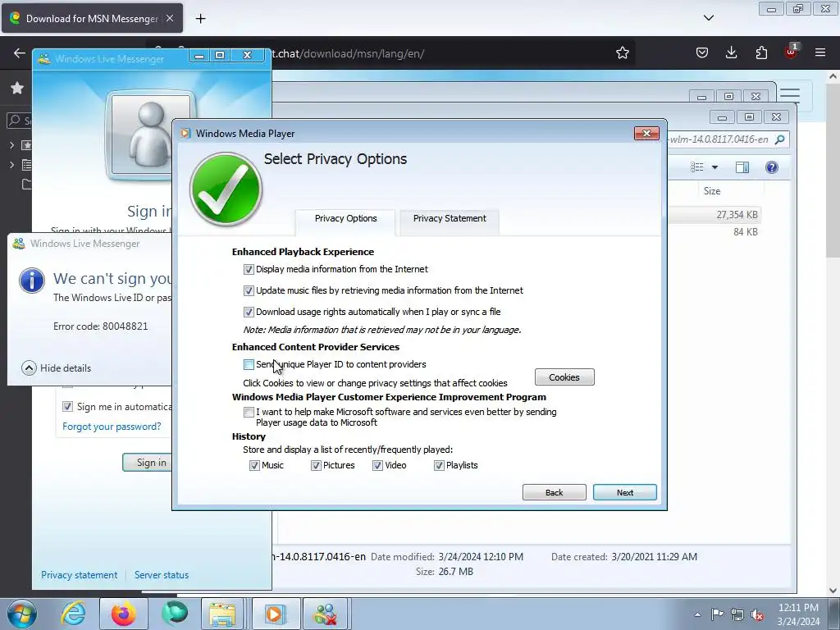Sort by the Size column header
This screenshot has height=630, width=840.
click(712, 190)
